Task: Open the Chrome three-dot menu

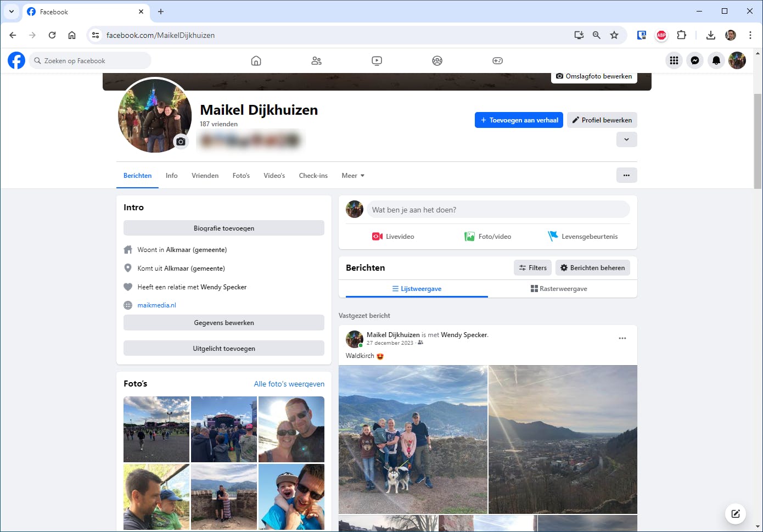Action: pyautogui.click(x=750, y=35)
